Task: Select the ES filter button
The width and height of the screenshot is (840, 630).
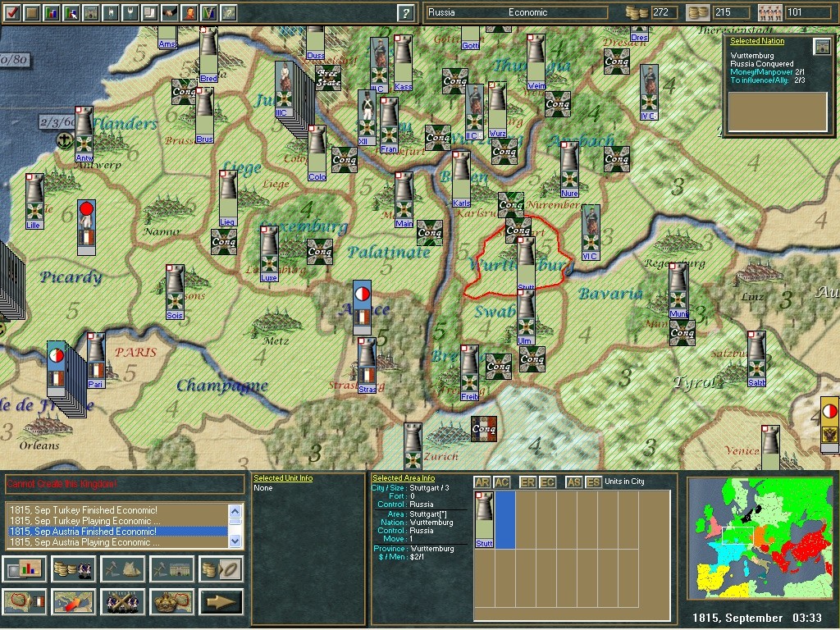Action: click(592, 482)
